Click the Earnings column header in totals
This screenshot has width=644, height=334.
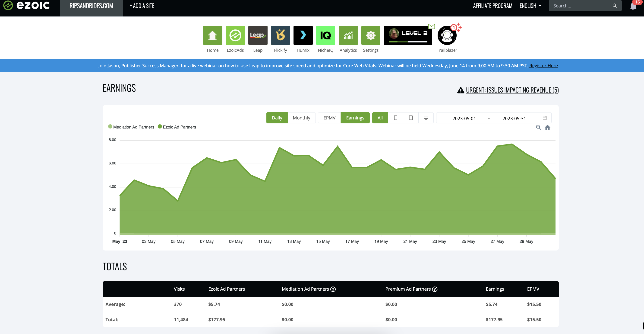(495, 289)
